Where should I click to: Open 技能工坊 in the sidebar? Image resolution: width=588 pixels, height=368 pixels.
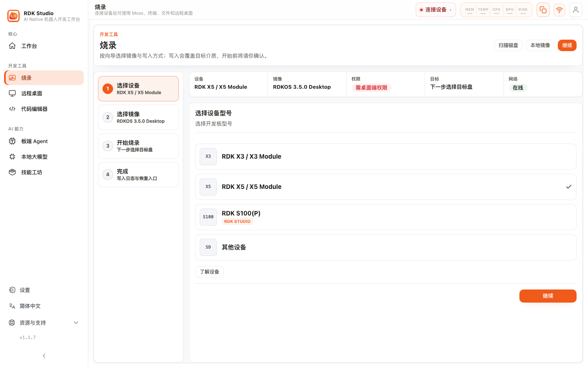coord(44,172)
